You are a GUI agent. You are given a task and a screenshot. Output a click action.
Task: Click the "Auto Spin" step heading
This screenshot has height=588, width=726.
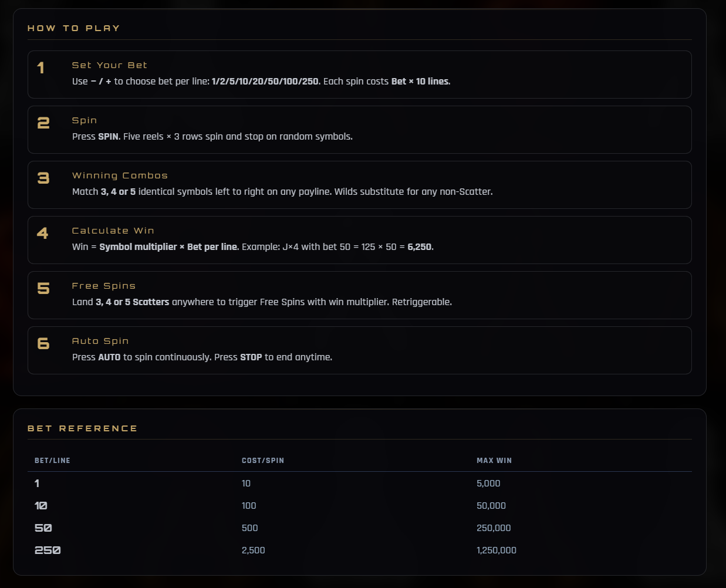point(100,341)
